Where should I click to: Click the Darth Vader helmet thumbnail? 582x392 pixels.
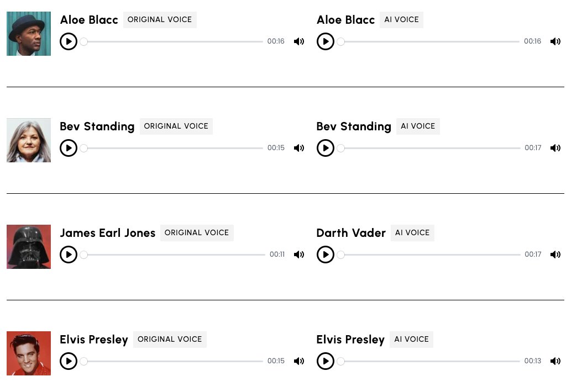tap(29, 247)
